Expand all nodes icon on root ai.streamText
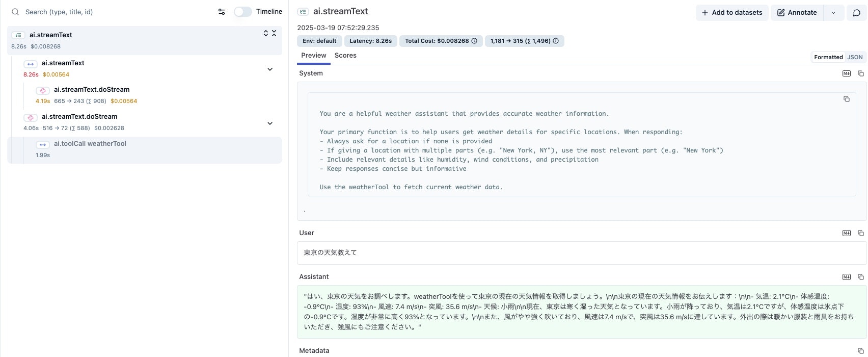This screenshot has height=357, width=868. [x=266, y=33]
